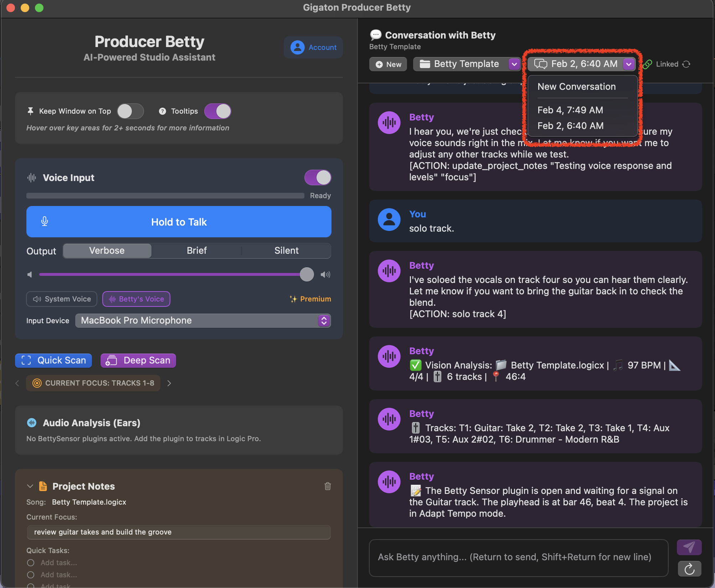The height and width of the screenshot is (588, 715).
Task: Switch output mode to Brief
Action: point(197,251)
